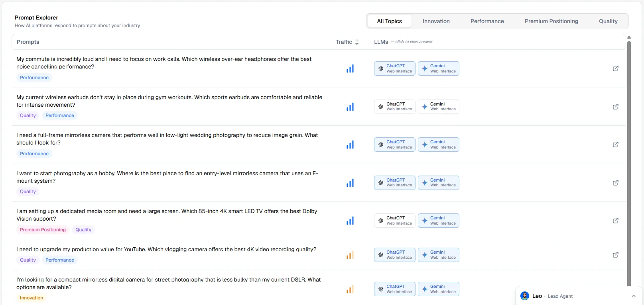Click the Performance tag under headphones prompt
The height and width of the screenshot is (305, 644).
(34, 78)
